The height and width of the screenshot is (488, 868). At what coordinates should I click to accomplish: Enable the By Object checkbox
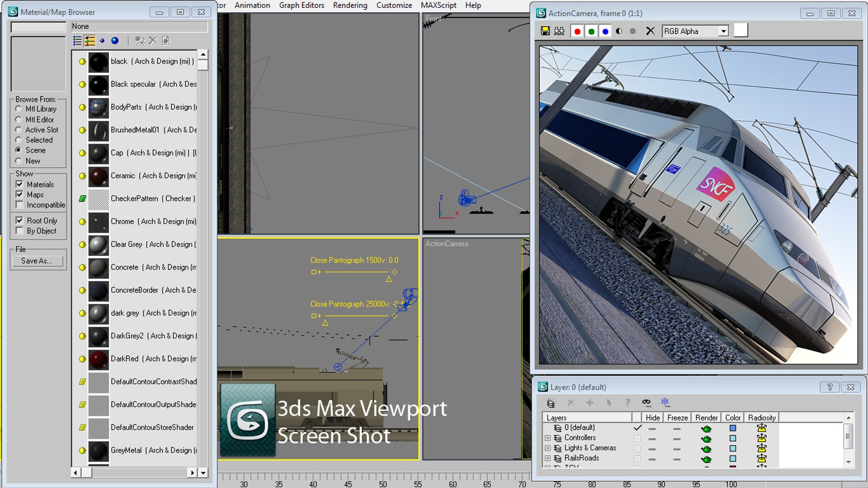(19, 231)
